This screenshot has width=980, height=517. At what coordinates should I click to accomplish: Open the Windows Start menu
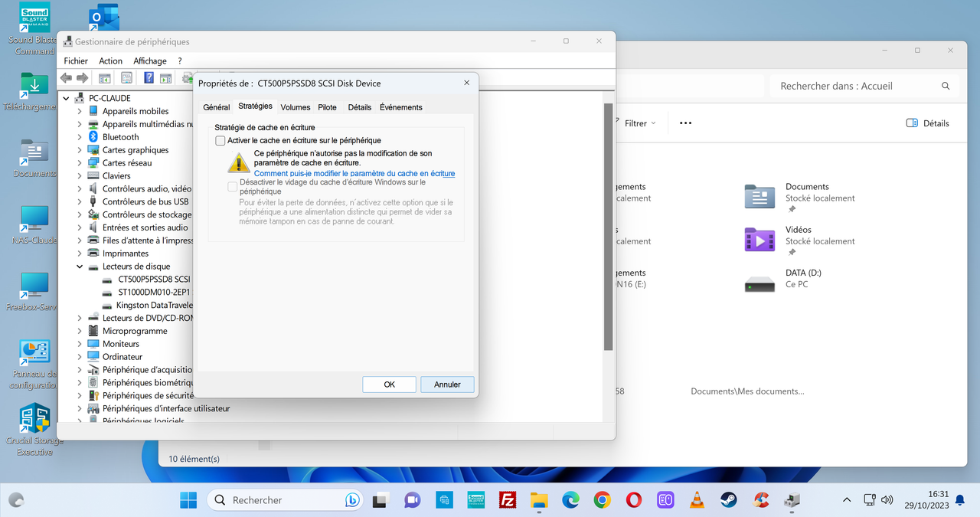pyautogui.click(x=188, y=500)
